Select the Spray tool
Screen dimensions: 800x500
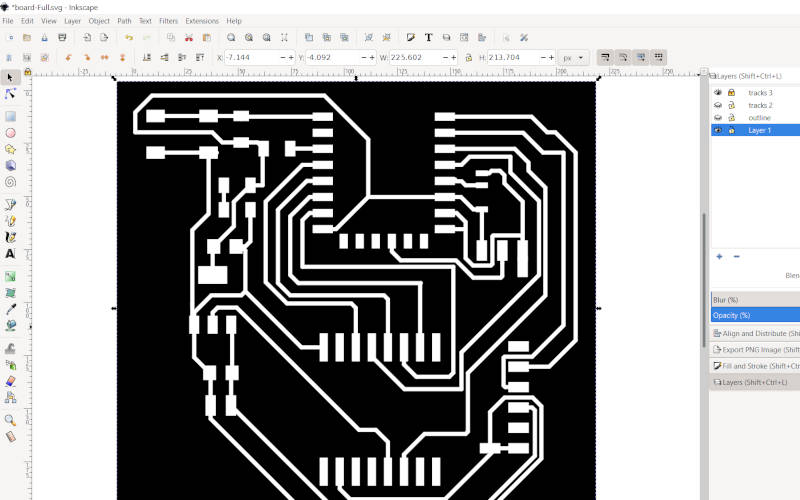[10, 365]
